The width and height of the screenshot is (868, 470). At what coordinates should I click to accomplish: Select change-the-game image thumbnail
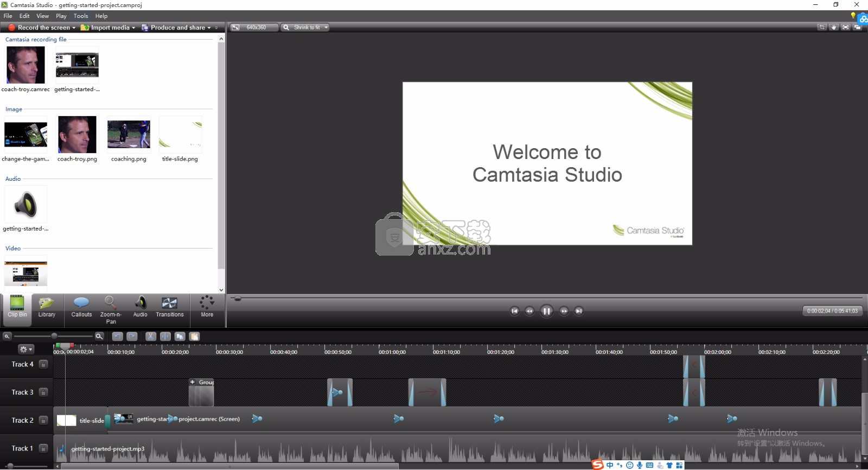[25, 134]
